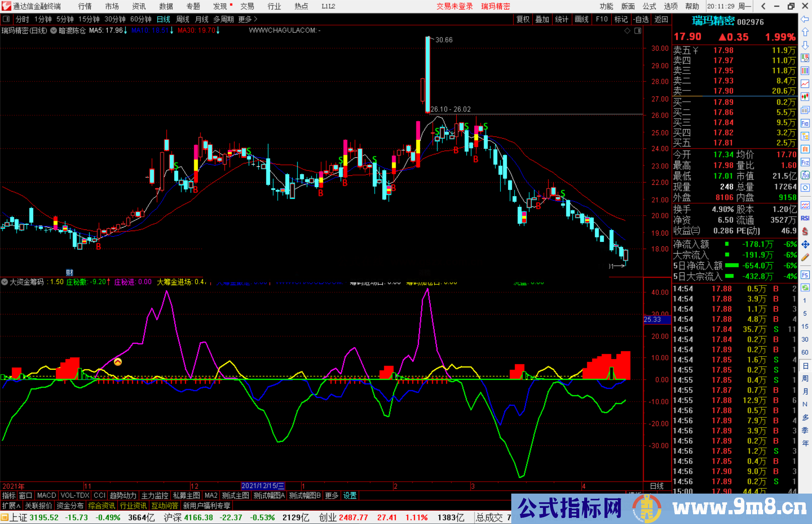This screenshot has height=524, width=812.
Task: Toggle 复权 price adjustment mode
Action: pos(523,19)
